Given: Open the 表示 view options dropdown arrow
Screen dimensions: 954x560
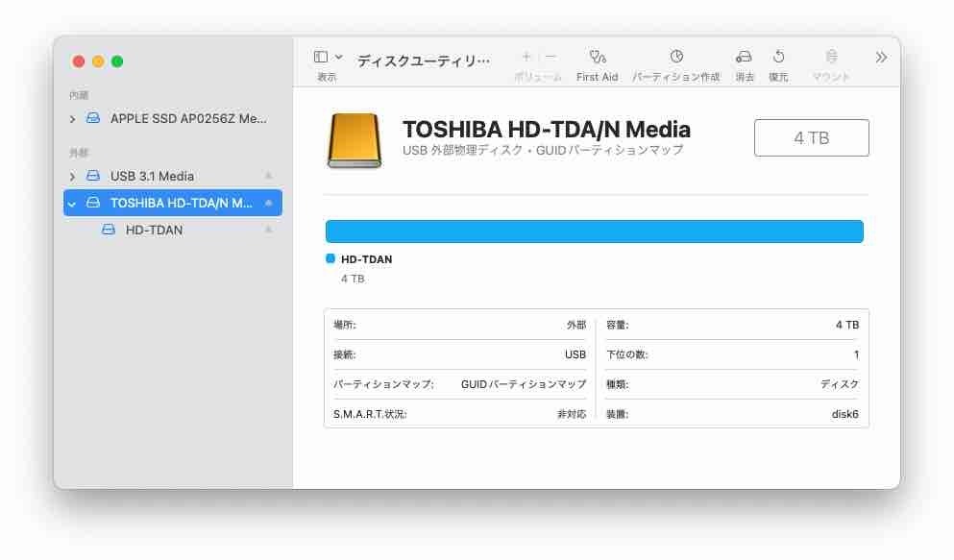Looking at the screenshot, I should coord(339,58).
